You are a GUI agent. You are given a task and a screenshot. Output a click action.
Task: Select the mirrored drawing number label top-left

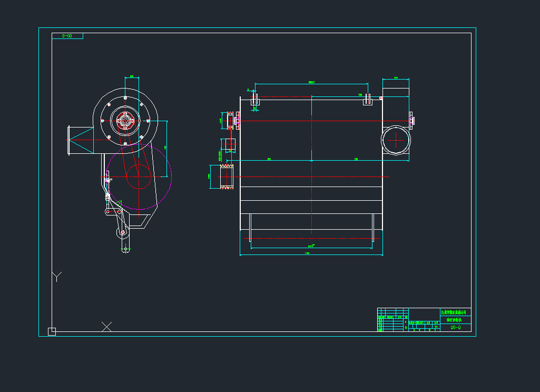tap(67, 36)
